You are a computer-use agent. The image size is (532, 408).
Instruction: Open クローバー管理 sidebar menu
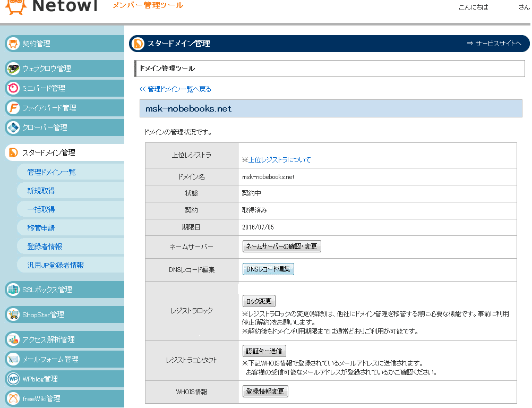point(64,127)
